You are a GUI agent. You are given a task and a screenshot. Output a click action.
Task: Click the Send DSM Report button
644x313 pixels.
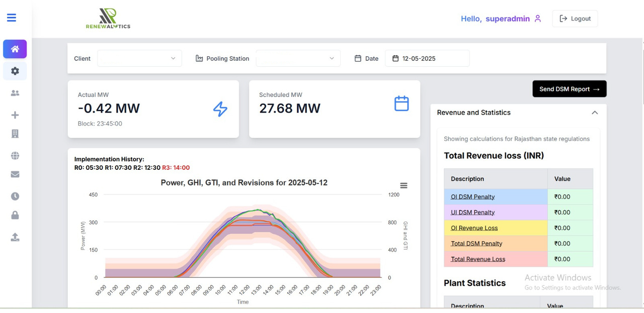[x=569, y=89]
